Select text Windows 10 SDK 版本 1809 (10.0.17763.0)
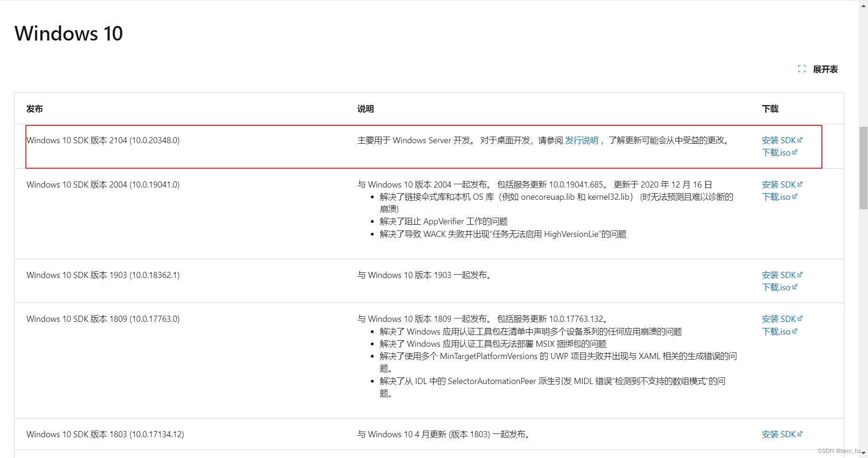Screen dimensions: 868x458 coord(103,319)
